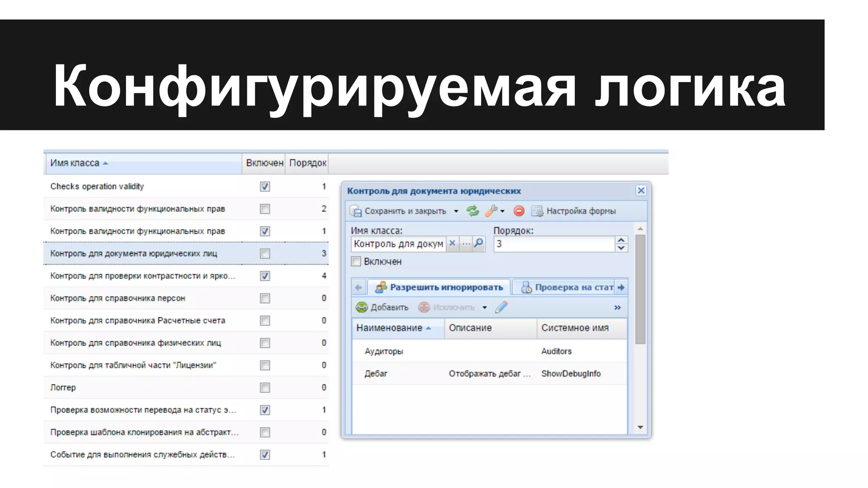Check box for Контроль валидности row with order 2

pyautogui.click(x=265, y=209)
